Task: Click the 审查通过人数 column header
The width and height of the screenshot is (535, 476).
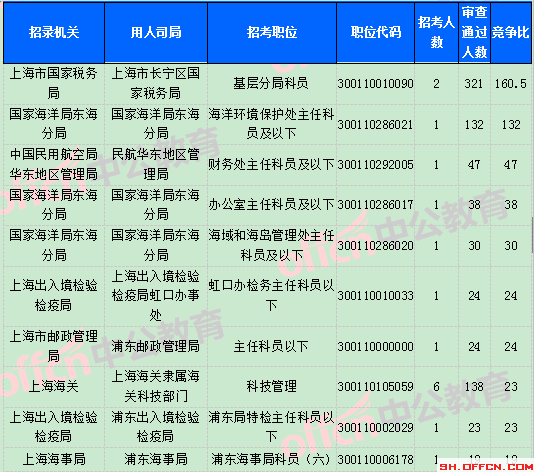Action: pos(474,33)
